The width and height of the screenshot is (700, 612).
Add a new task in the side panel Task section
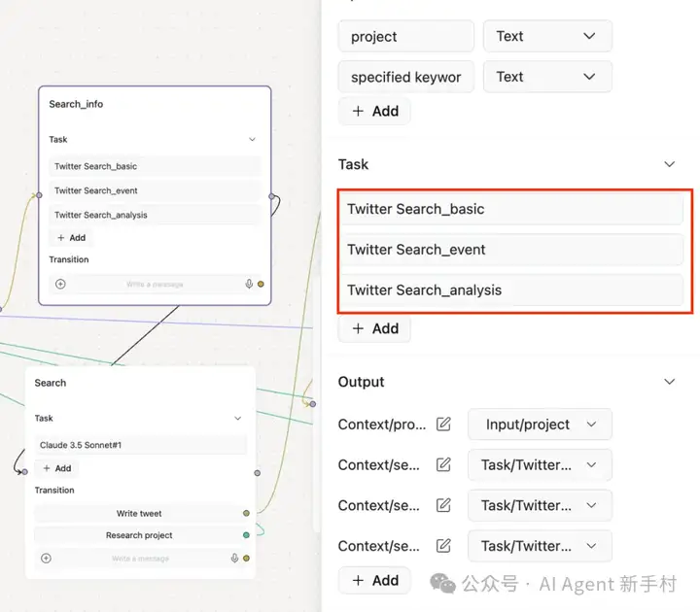(x=374, y=328)
